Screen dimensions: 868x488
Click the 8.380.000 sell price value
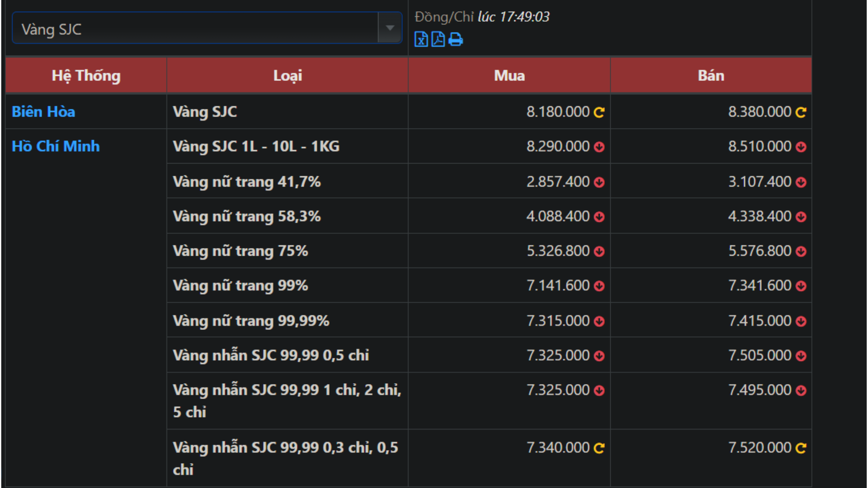[x=759, y=112]
